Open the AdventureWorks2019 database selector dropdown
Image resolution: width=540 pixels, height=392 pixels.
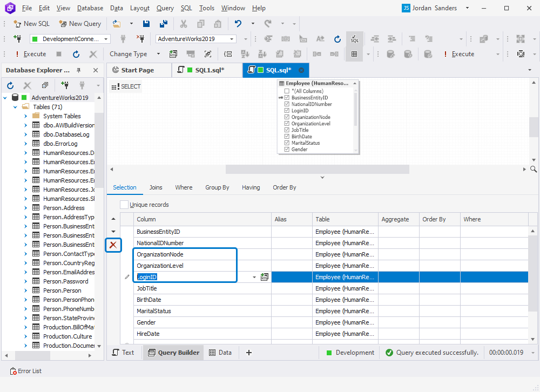coord(232,38)
